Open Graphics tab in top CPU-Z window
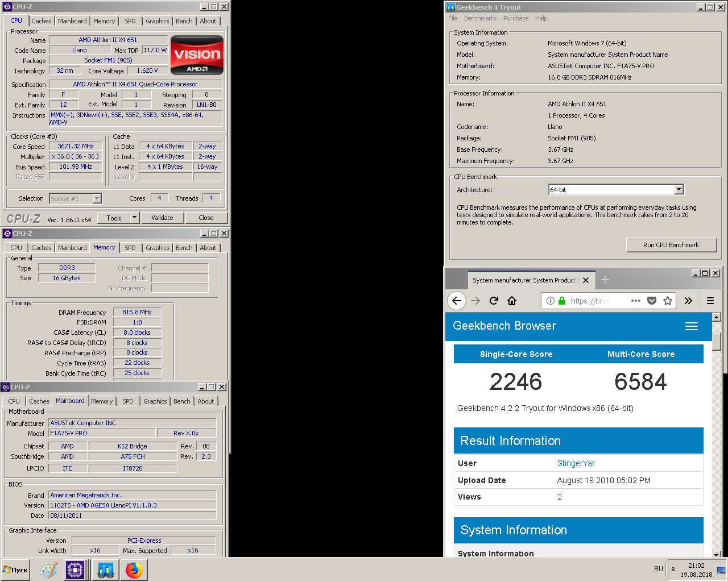 click(x=157, y=21)
